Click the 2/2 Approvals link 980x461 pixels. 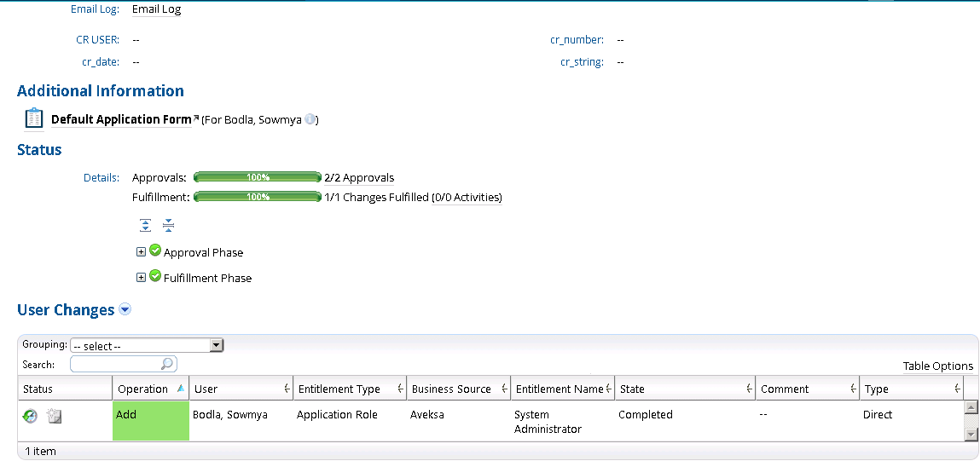coord(359,178)
